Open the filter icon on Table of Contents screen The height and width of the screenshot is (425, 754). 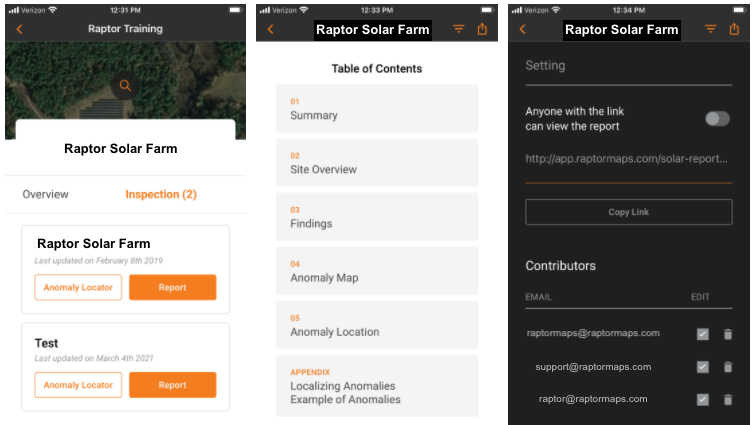(459, 29)
